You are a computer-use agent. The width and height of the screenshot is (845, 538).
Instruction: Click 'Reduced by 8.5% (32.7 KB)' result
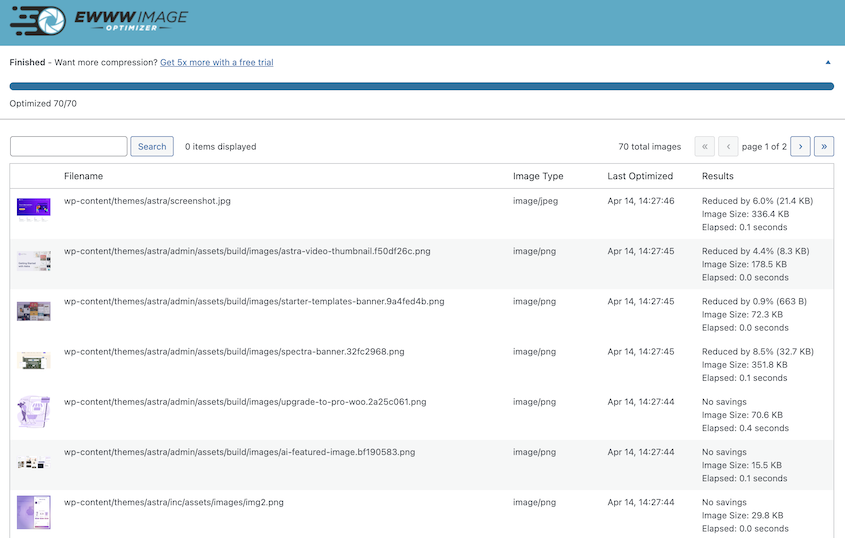pos(757,351)
